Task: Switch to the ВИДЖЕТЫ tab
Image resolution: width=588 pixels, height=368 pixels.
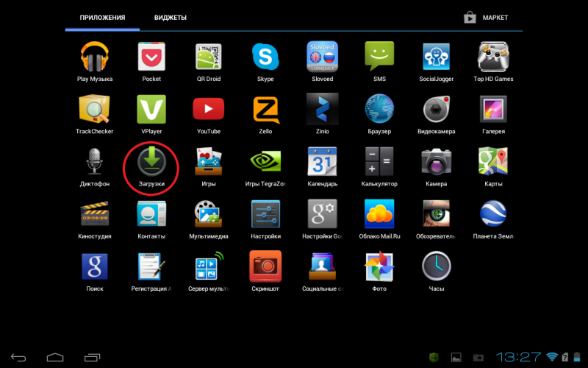Action: pyautogui.click(x=171, y=18)
